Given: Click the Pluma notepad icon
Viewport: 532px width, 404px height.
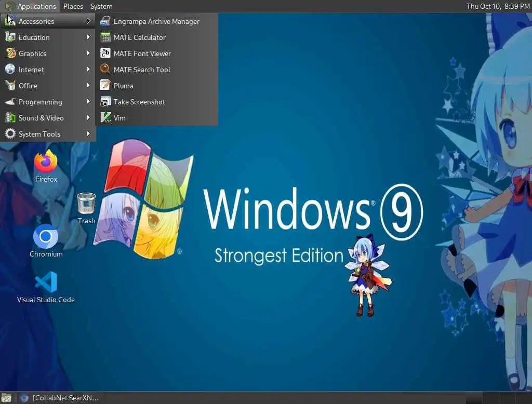Looking at the screenshot, I should tap(105, 86).
